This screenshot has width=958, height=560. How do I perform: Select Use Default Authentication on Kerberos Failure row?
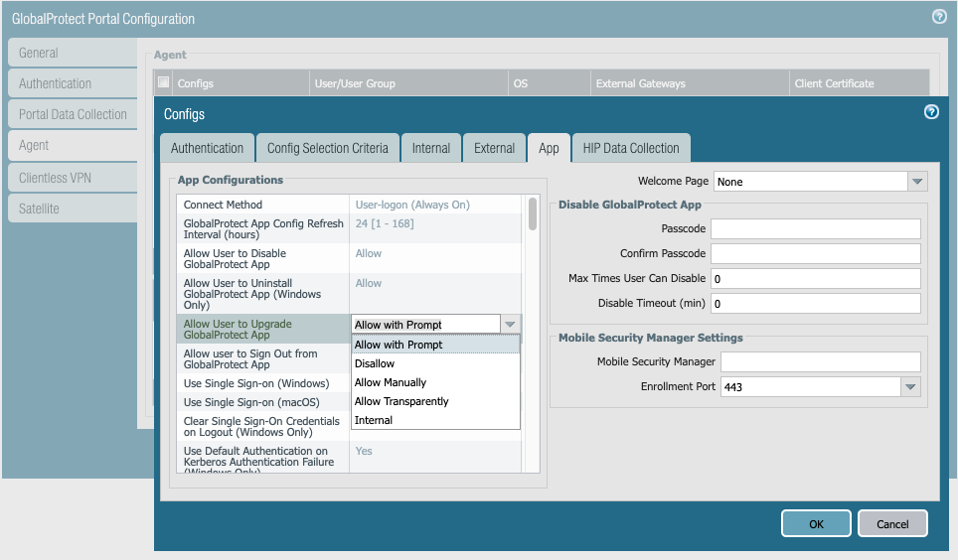tap(350, 458)
